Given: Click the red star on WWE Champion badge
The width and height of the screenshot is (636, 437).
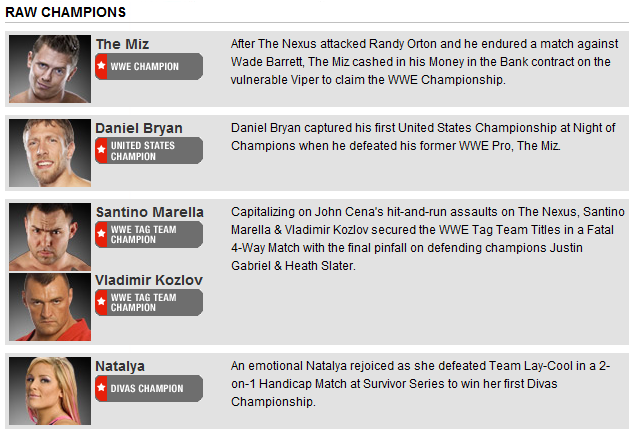Looking at the screenshot, I should (x=101, y=66).
